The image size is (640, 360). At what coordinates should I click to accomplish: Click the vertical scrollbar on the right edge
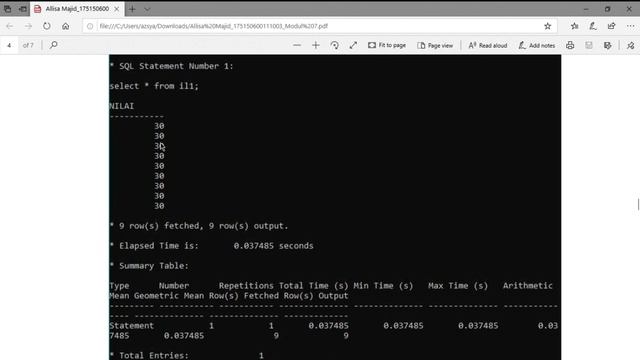[x=638, y=204]
